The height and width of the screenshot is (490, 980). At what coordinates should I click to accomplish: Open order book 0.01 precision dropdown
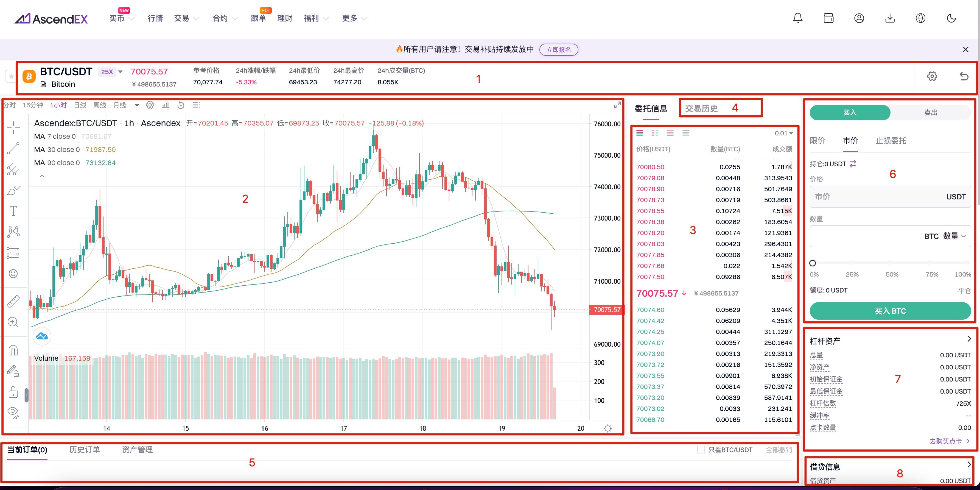pyautogui.click(x=784, y=133)
